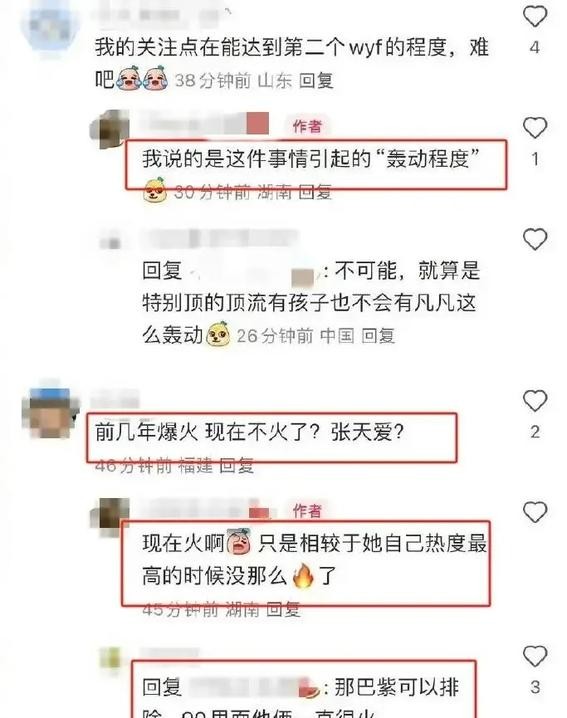Reply to the 30分钟前 湖南 author comment
The height and width of the screenshot is (718, 567).
click(315, 192)
